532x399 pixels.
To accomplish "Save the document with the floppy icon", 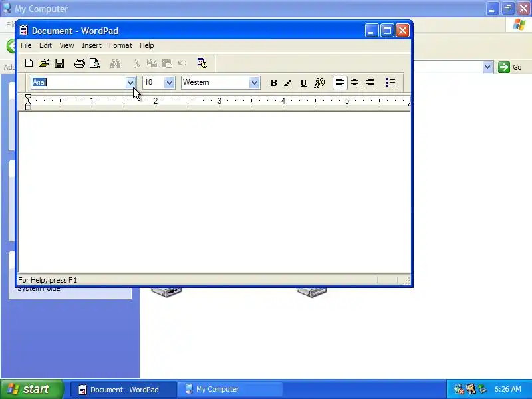I will pyautogui.click(x=59, y=63).
